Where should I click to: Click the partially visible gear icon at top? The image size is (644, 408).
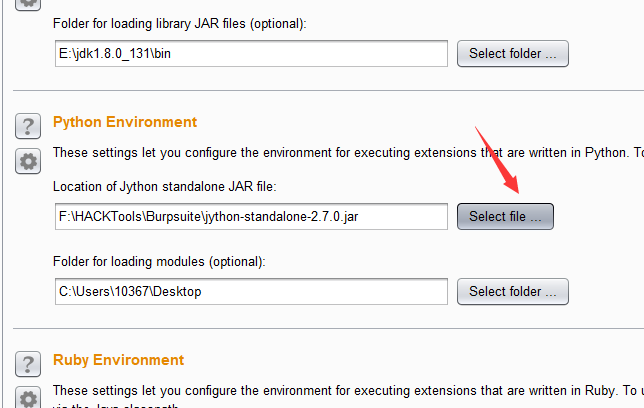click(x=27, y=3)
